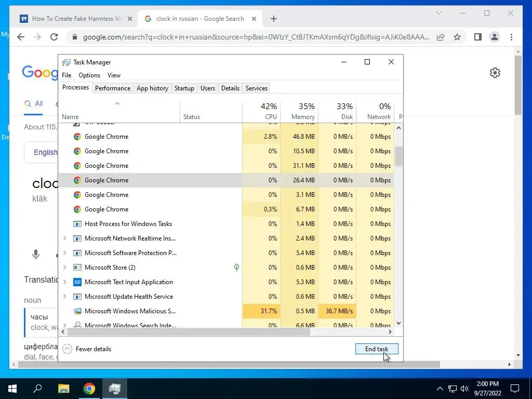The height and width of the screenshot is (399, 532).
Task: Toggle Chrome side panel icon
Action: (x=478, y=37)
